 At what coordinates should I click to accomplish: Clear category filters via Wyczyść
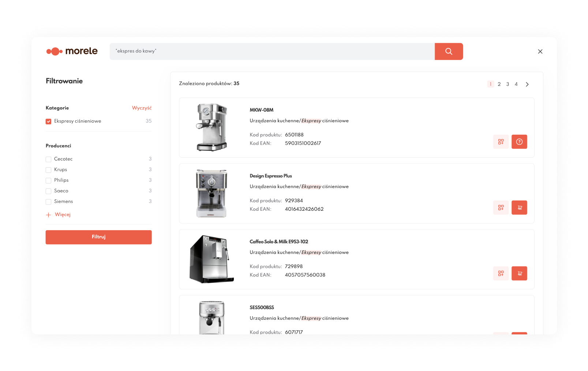[x=142, y=108]
